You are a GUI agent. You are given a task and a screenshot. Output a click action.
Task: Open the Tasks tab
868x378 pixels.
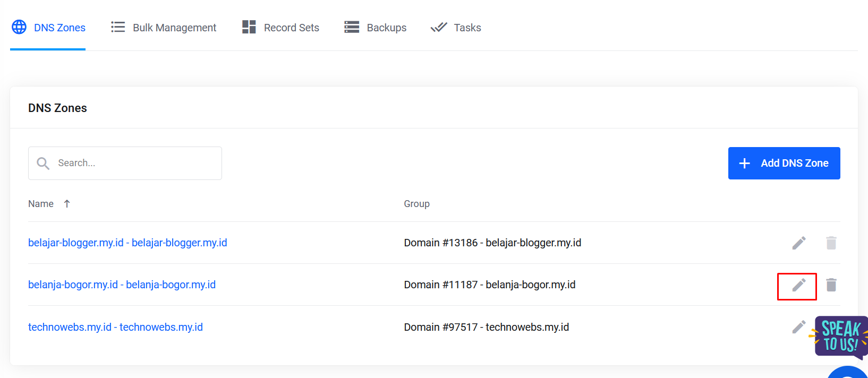pos(467,28)
